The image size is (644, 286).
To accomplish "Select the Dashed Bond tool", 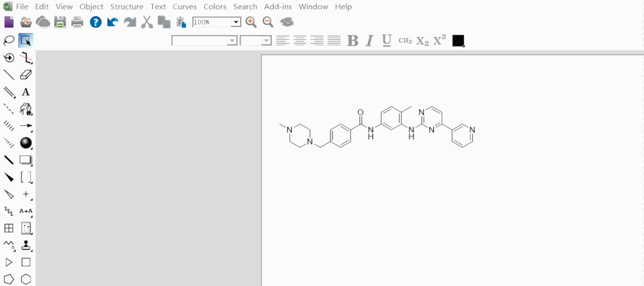I will pos(8,108).
